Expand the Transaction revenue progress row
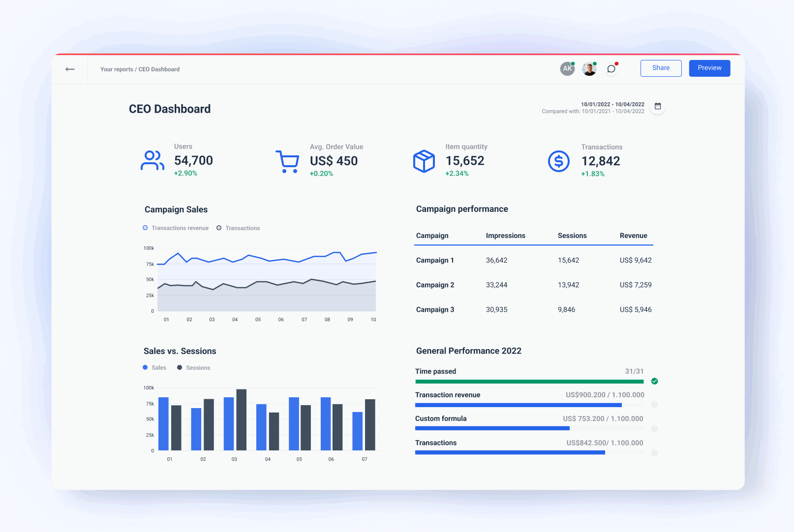Image resolution: width=794 pixels, height=532 pixels. 654,405
